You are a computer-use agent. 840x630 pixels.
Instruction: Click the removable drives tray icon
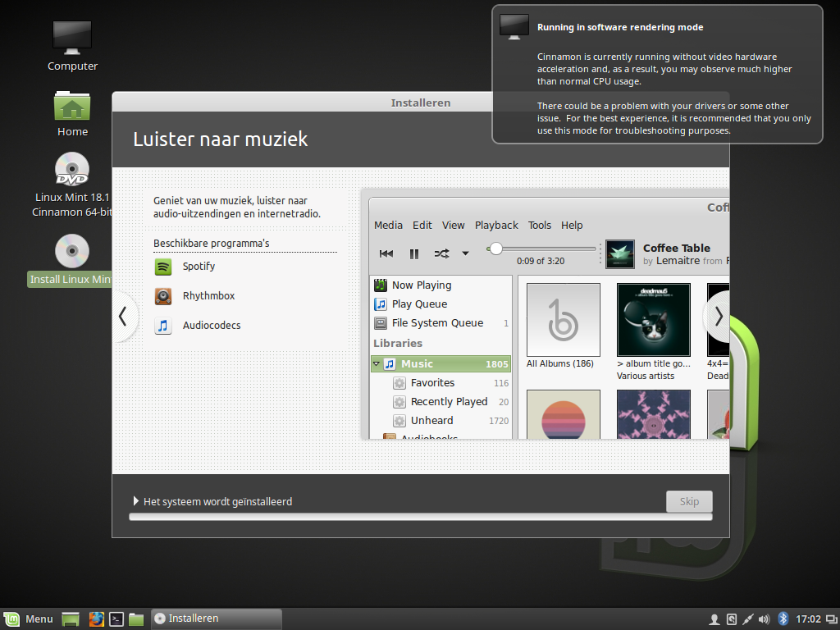(x=731, y=619)
